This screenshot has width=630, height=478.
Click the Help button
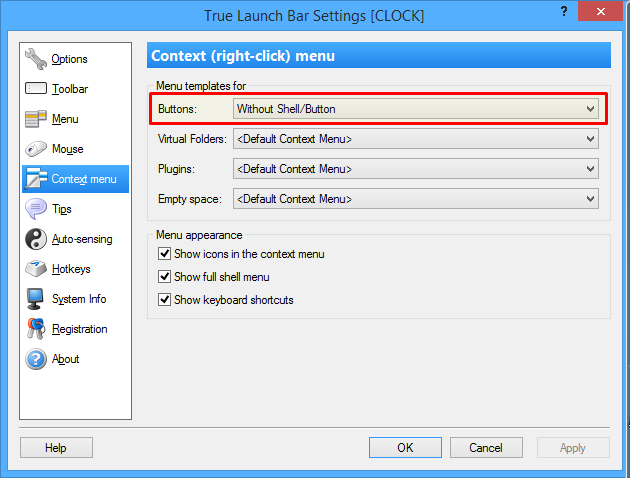56,448
